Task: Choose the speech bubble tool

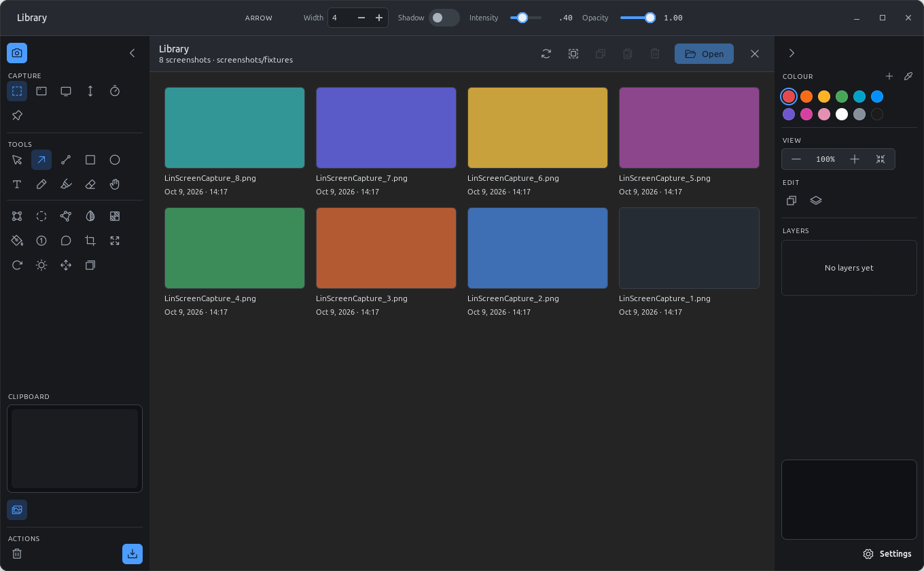Action: (x=66, y=241)
